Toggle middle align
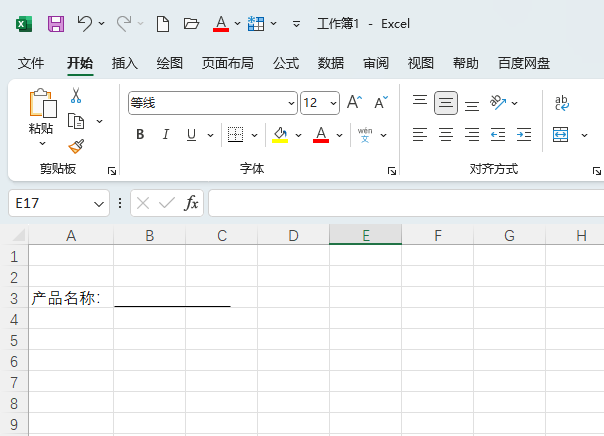 click(x=446, y=103)
